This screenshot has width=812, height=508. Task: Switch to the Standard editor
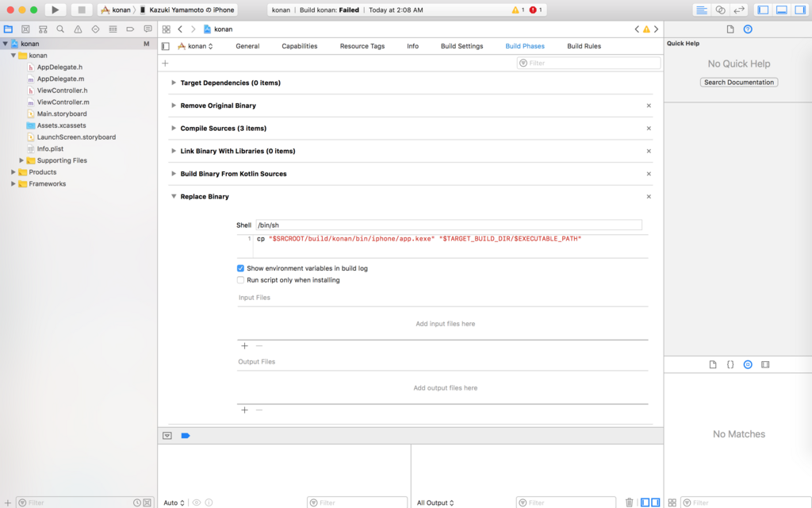[x=702, y=10]
